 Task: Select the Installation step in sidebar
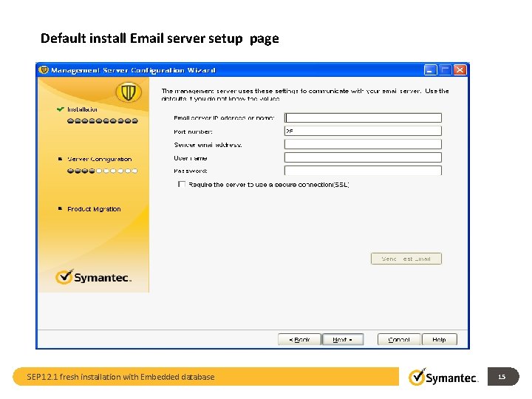point(82,109)
